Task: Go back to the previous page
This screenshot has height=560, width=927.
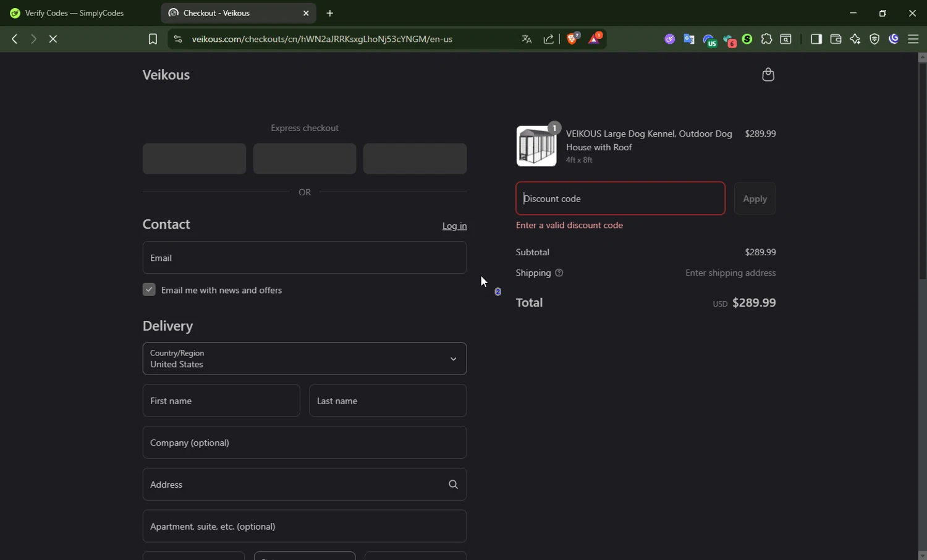Action: pos(14,39)
